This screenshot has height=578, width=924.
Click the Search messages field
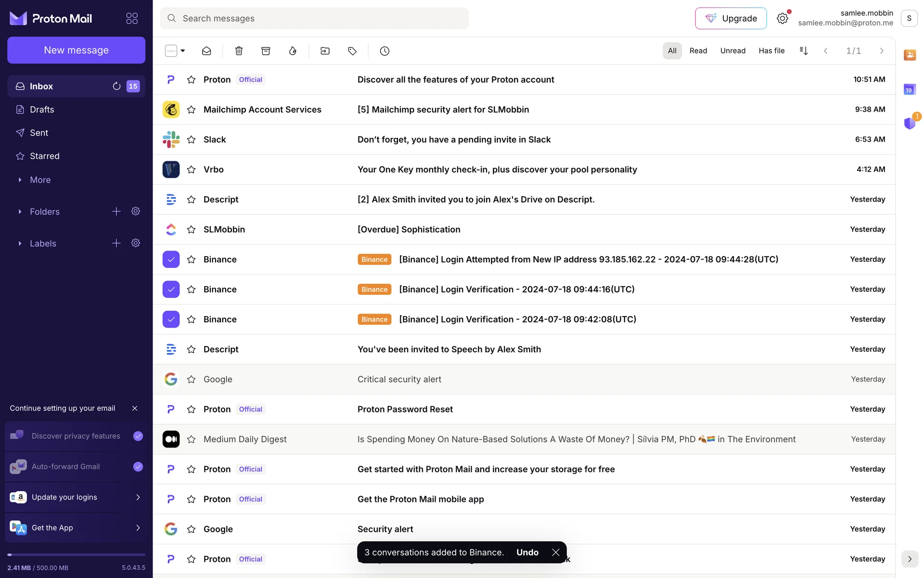pos(314,18)
